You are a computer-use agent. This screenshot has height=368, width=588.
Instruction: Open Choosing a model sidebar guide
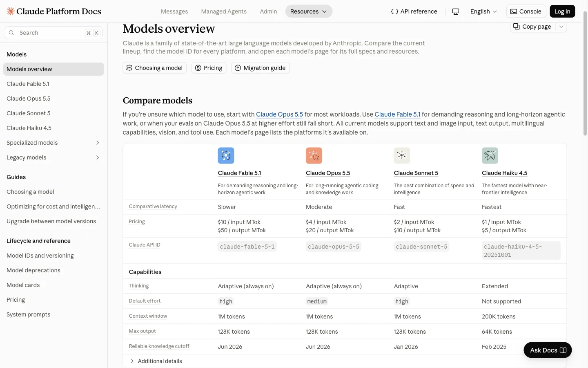(x=53, y=192)
